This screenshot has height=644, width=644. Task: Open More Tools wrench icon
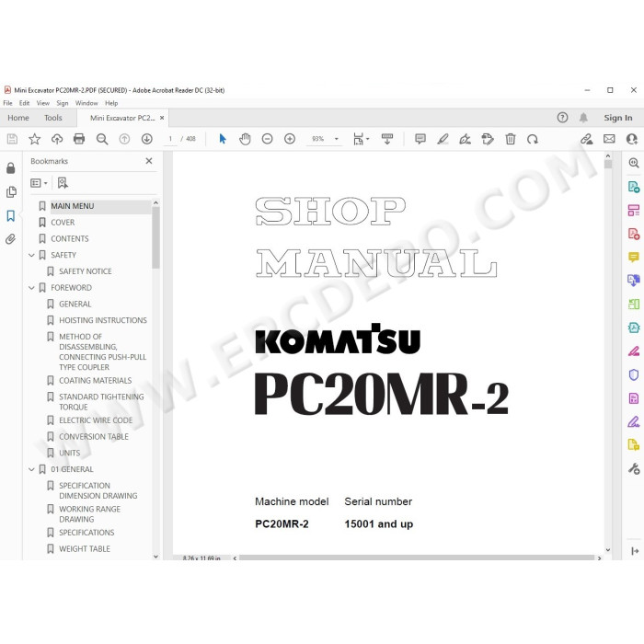pos(634,468)
